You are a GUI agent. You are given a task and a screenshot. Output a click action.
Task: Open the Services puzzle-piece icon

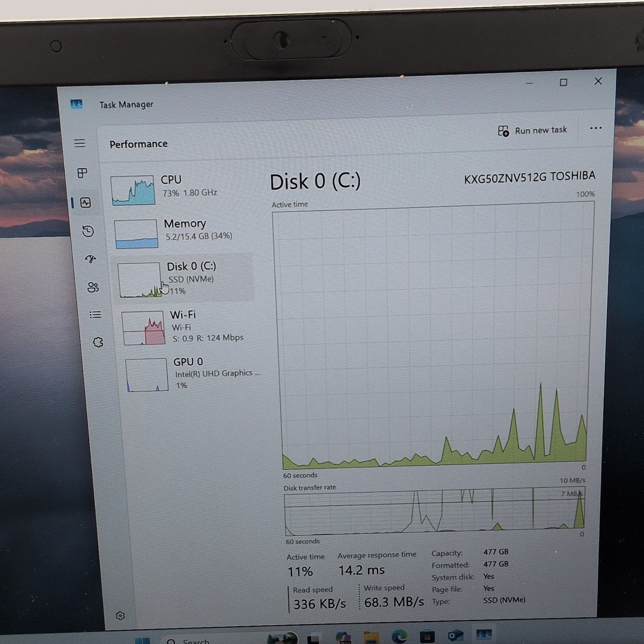click(x=98, y=342)
